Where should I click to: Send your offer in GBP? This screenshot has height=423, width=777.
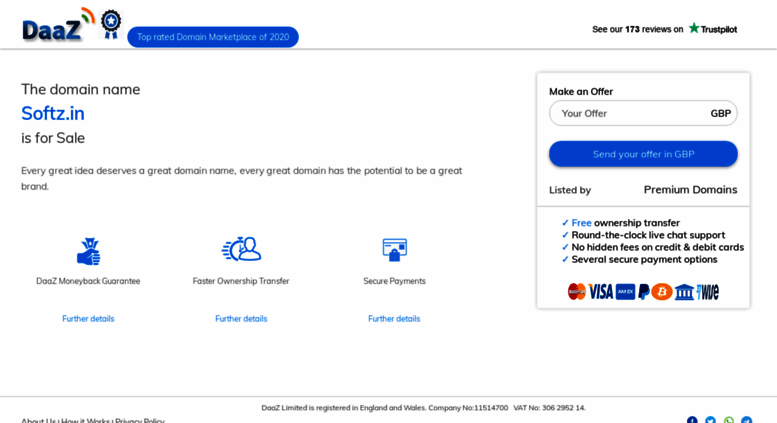pos(643,154)
